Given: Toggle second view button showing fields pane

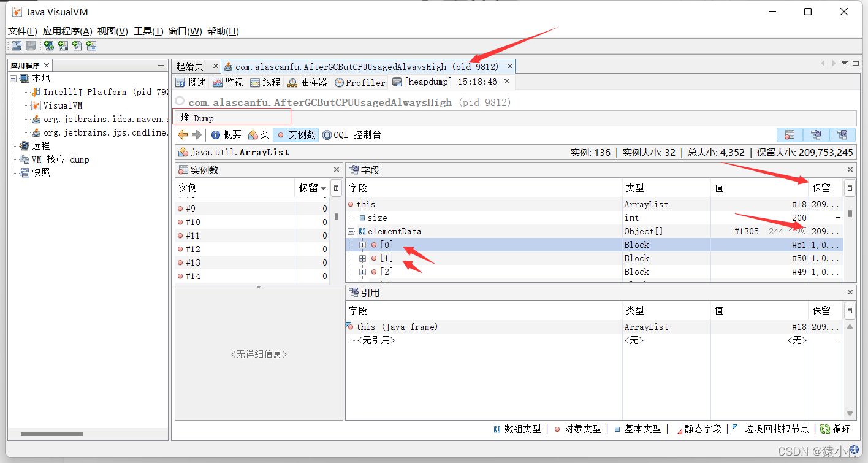Looking at the screenshot, I should pyautogui.click(x=816, y=135).
